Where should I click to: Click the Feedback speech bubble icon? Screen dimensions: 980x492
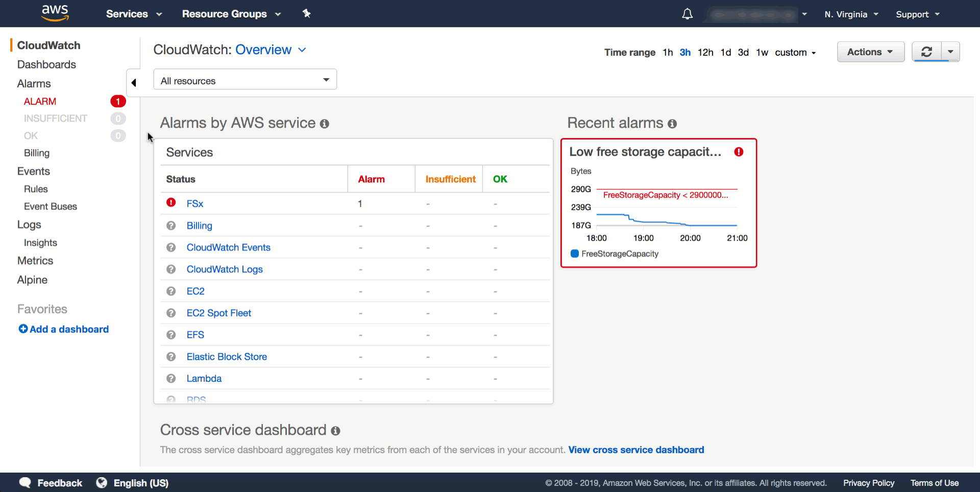tap(25, 483)
